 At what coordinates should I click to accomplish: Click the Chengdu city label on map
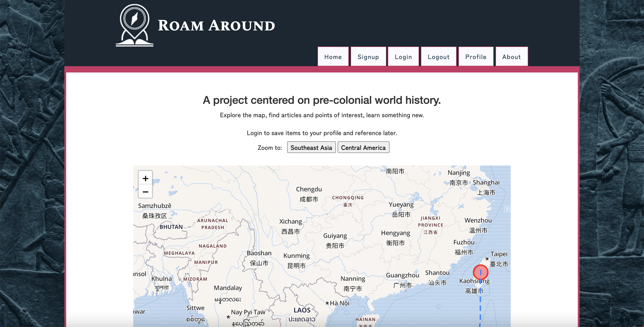pyautogui.click(x=309, y=189)
